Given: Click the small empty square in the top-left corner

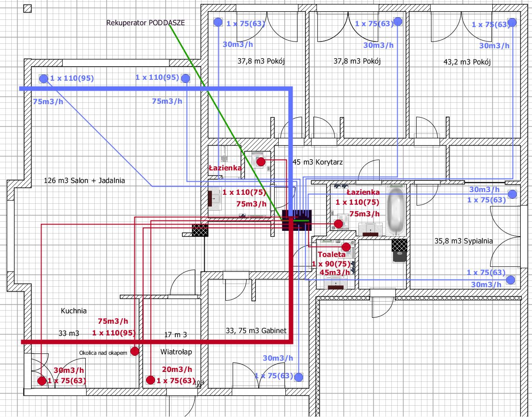Looking at the screenshot, I should click(x=28, y=8).
